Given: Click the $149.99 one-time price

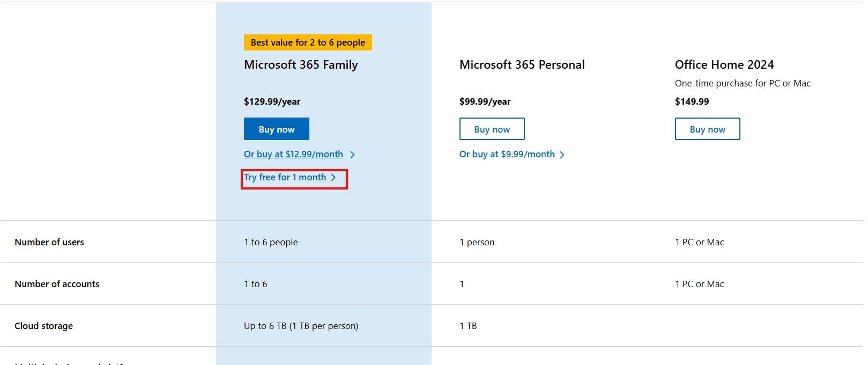Looking at the screenshot, I should coord(692,101).
